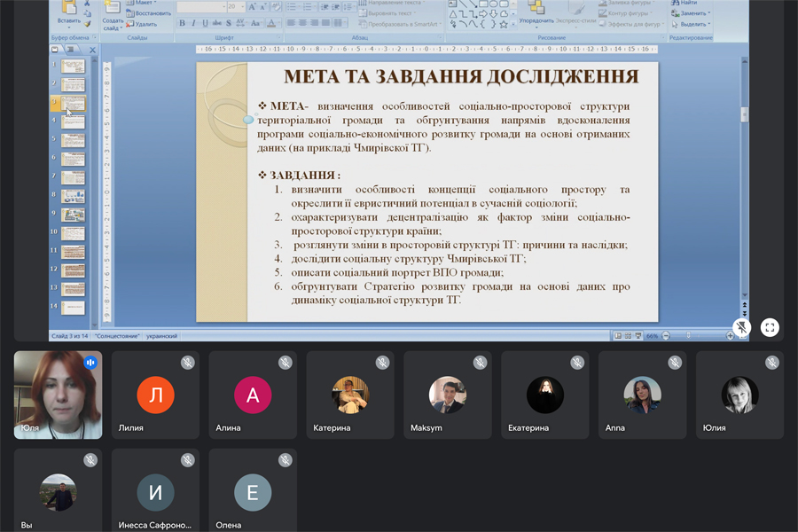Click Maksym's muted microphone indicator
The image size is (798, 532).
tap(480, 363)
